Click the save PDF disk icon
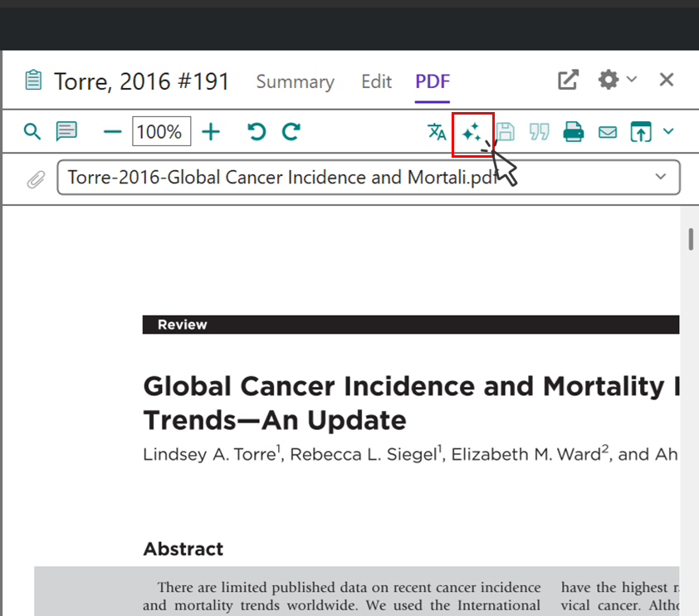 [x=505, y=131]
